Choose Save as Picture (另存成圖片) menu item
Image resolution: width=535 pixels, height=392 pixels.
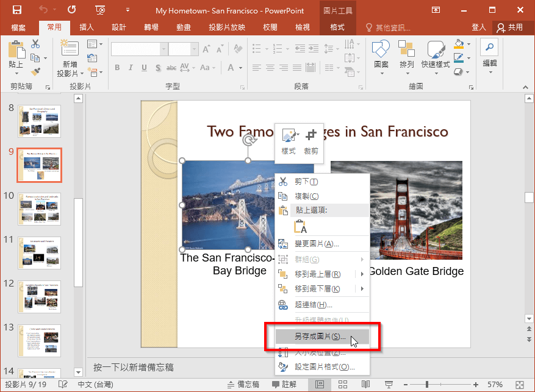tap(321, 337)
